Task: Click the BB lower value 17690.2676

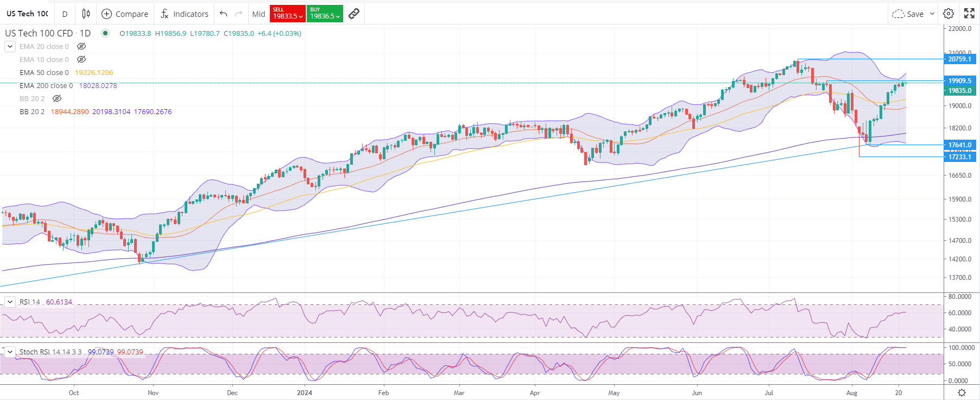Action: click(153, 111)
